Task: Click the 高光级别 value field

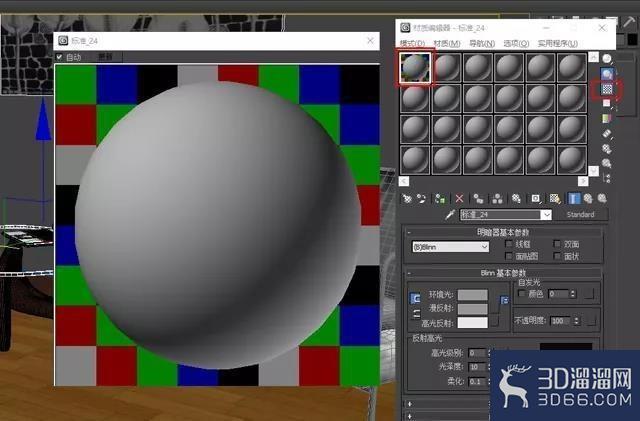Action: pos(478,352)
